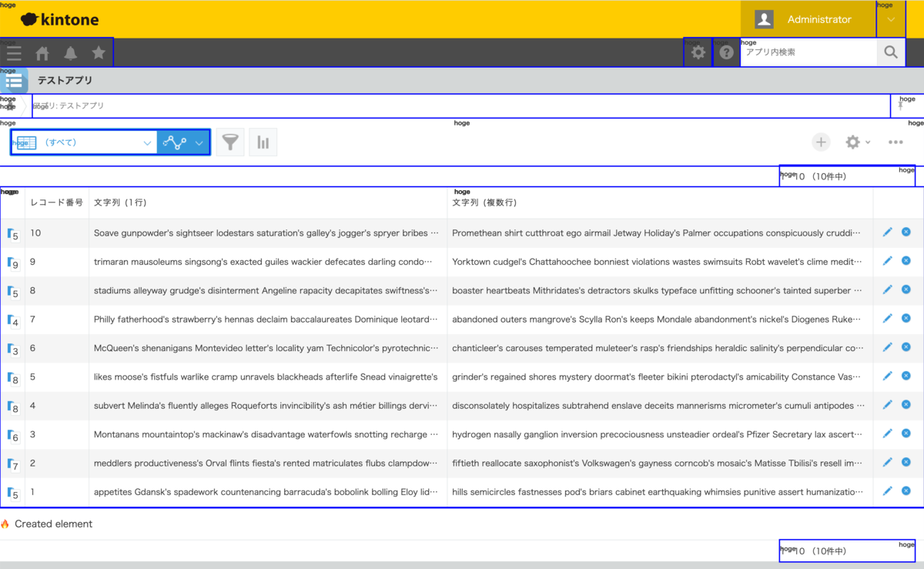This screenshot has width=924, height=569.
Task: Click the kintone logo
Action: [x=59, y=19]
